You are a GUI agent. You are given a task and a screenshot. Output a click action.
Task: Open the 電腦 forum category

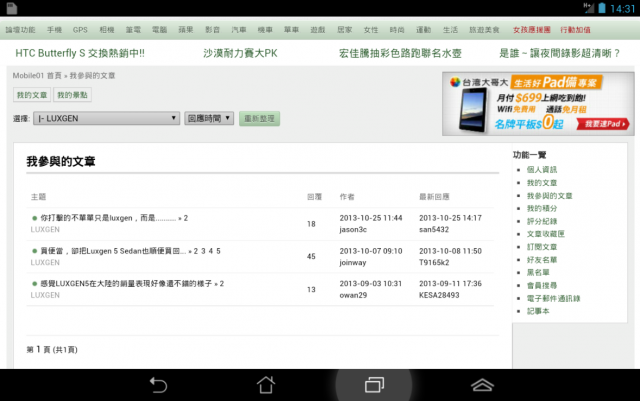159,30
